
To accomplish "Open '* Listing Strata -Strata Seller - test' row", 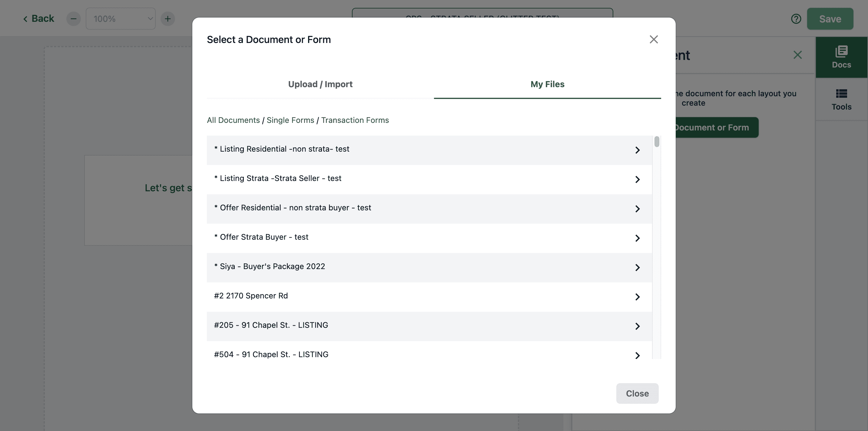I will [429, 179].
